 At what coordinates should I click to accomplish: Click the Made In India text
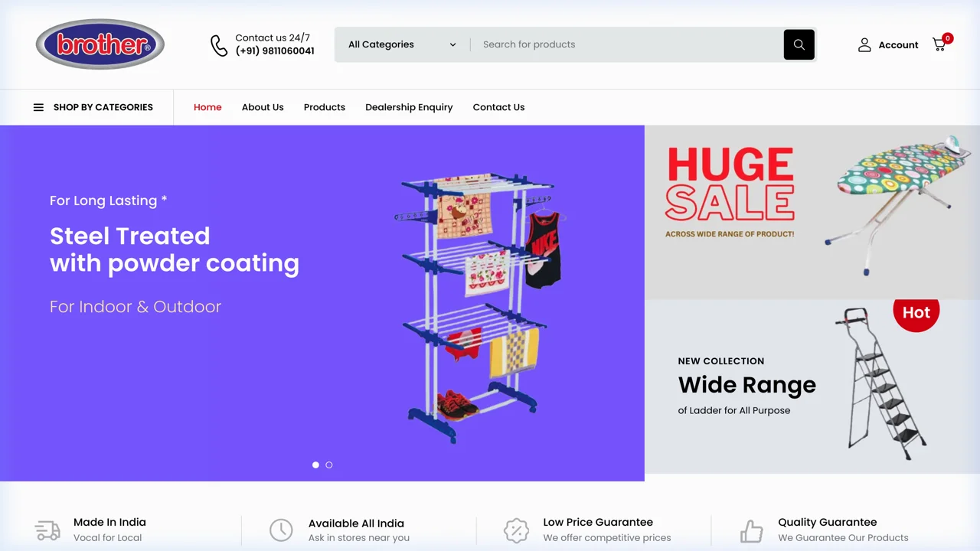tap(109, 522)
